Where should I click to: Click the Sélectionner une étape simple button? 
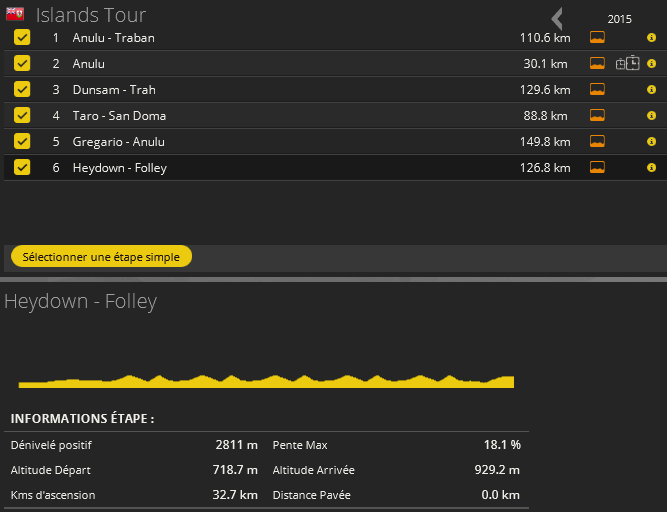click(x=101, y=257)
